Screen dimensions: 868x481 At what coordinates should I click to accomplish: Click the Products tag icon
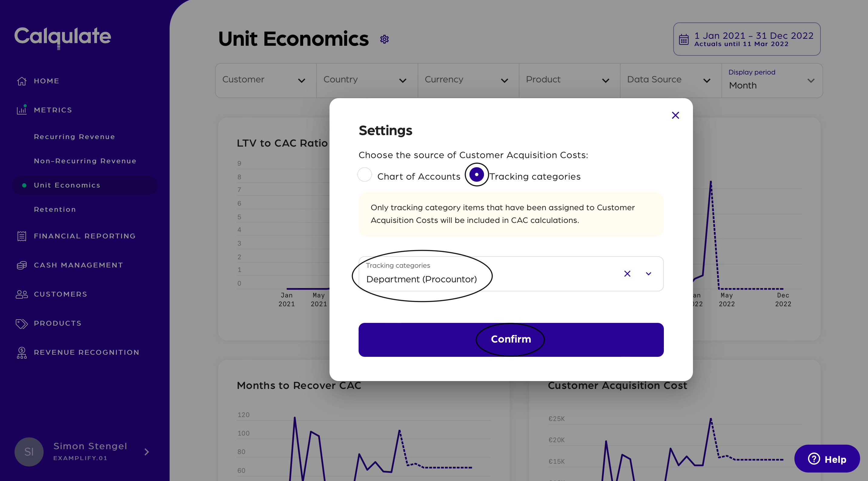click(22, 323)
